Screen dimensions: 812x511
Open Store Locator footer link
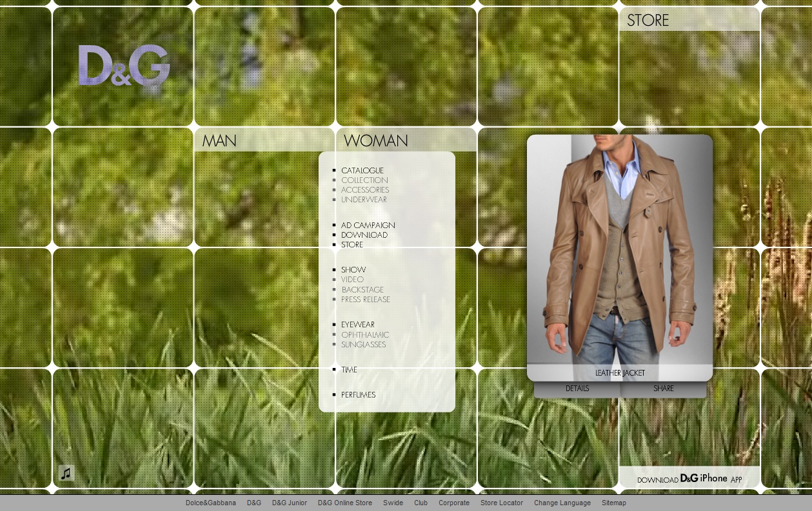[x=502, y=503]
